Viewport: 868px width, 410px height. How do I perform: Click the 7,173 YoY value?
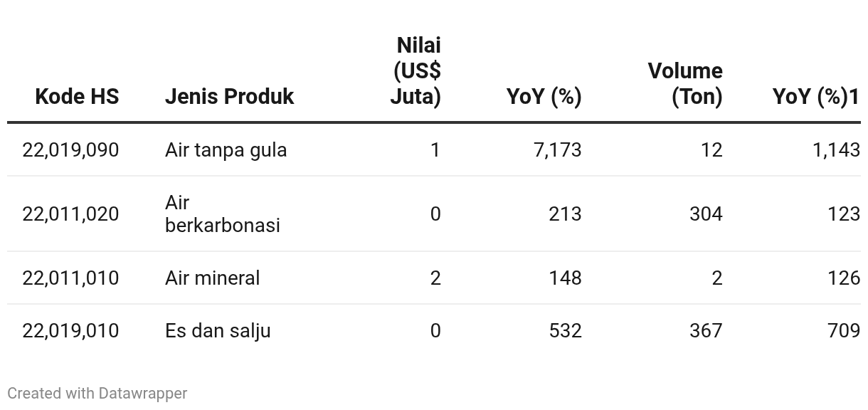tap(557, 149)
